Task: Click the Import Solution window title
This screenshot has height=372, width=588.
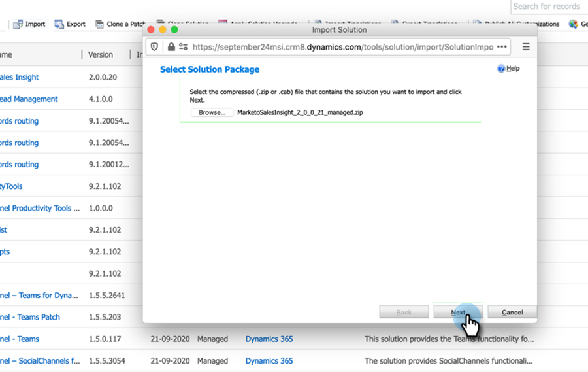Action: tap(339, 30)
